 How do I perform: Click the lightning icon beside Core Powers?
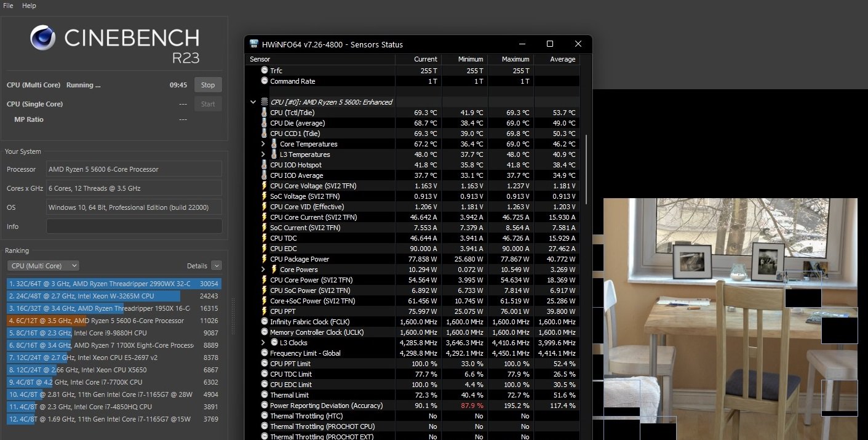coord(274,270)
